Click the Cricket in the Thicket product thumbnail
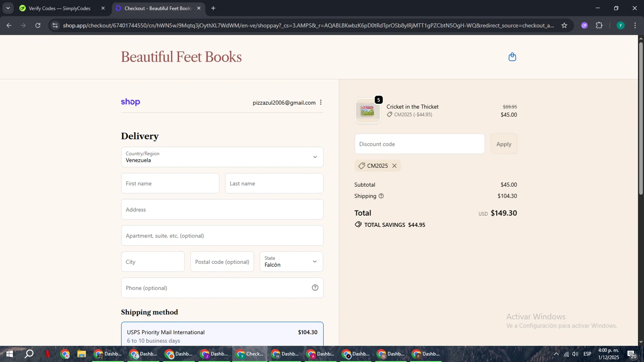The width and height of the screenshot is (644, 362). [x=368, y=111]
